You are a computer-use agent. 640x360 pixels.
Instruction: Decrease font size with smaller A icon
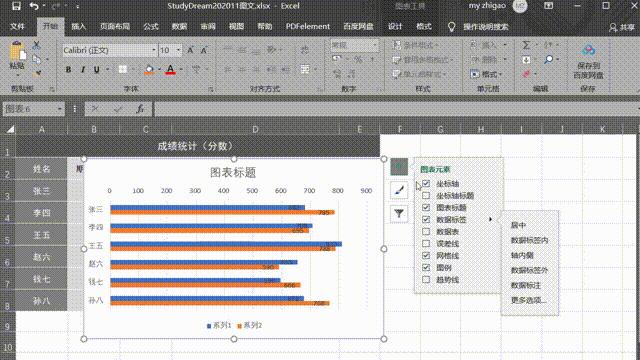click(x=204, y=50)
